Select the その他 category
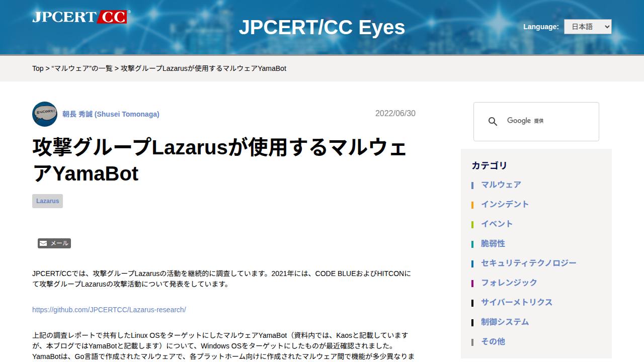 (493, 341)
